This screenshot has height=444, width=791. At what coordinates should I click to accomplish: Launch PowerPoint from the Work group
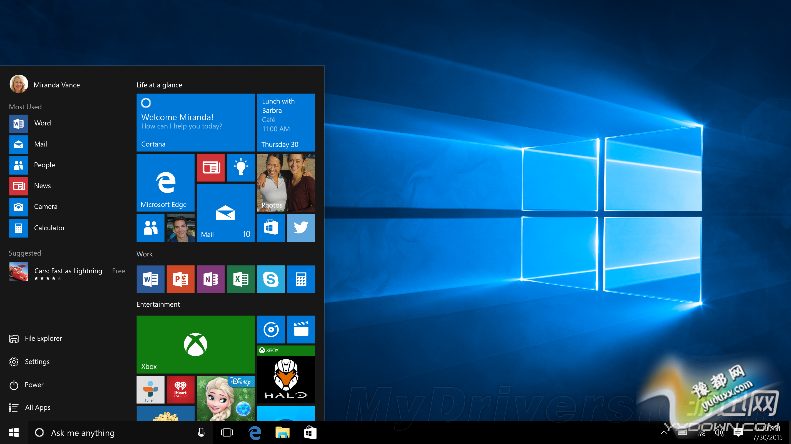[181, 279]
